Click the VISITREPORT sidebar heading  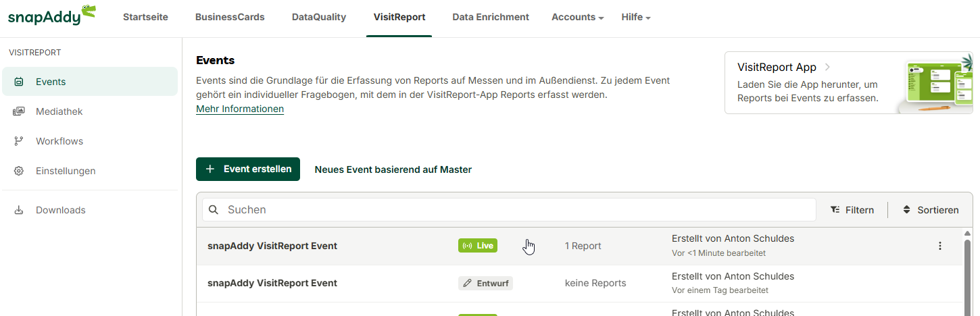pyautogui.click(x=35, y=52)
